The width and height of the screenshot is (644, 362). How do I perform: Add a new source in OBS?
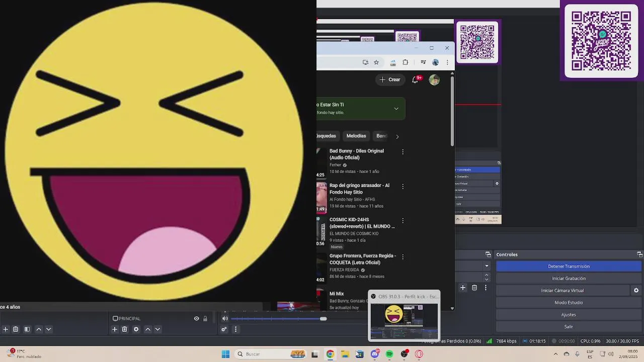115,329
